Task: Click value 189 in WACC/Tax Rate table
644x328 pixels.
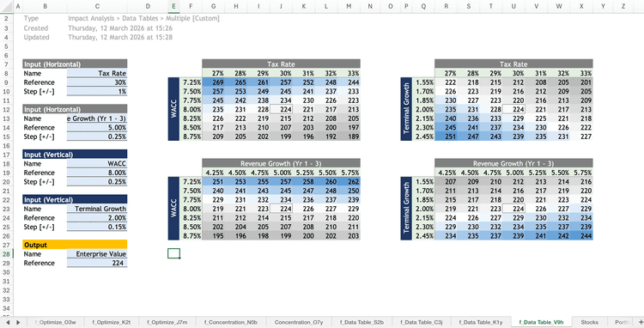Action: [x=349, y=137]
